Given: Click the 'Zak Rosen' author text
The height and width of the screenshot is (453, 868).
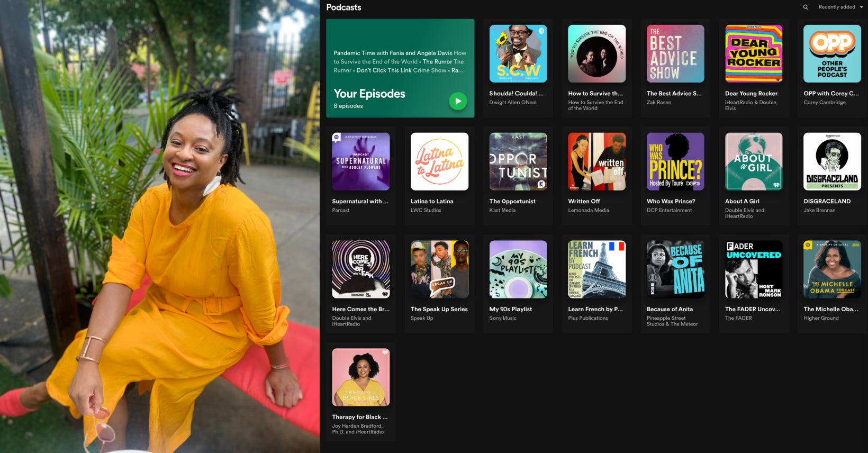Looking at the screenshot, I should click(x=659, y=103).
